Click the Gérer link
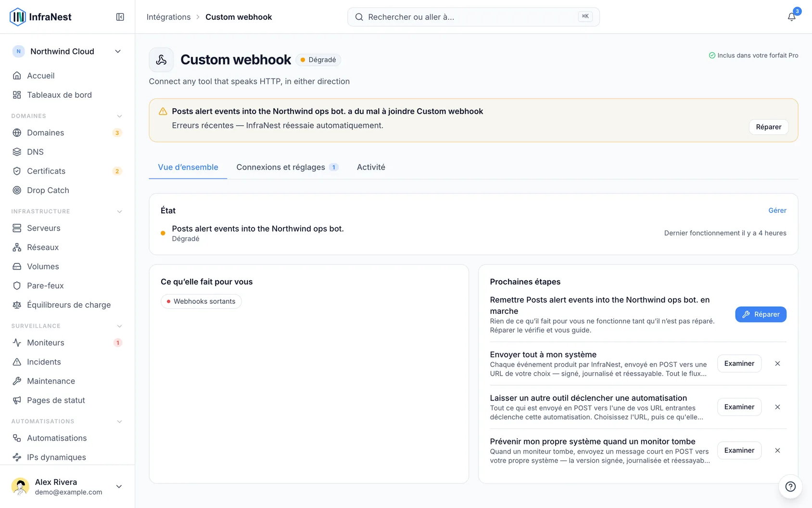The image size is (812, 508). point(777,210)
